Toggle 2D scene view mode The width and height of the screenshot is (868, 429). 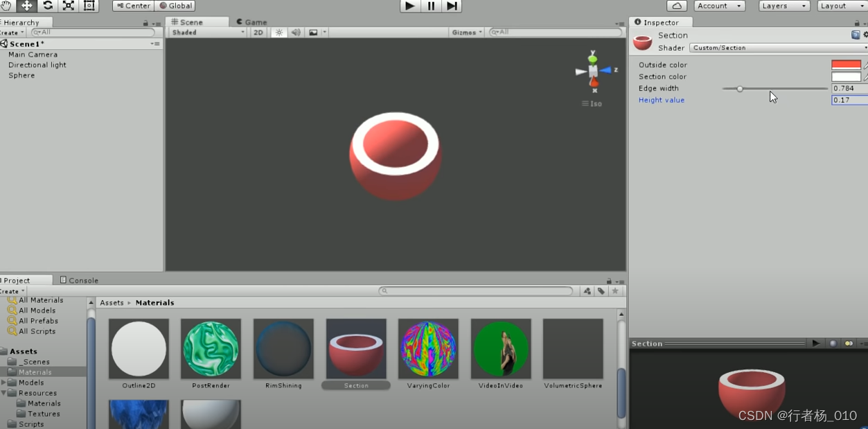click(258, 33)
